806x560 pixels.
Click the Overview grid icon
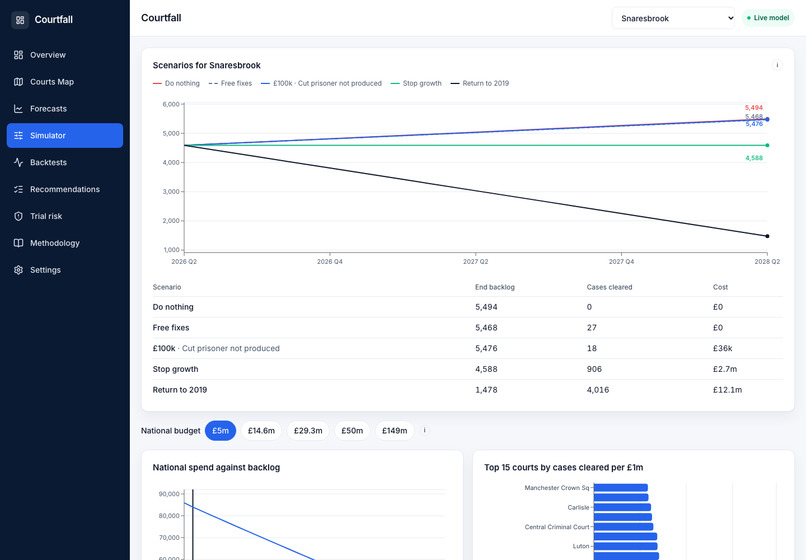click(19, 55)
